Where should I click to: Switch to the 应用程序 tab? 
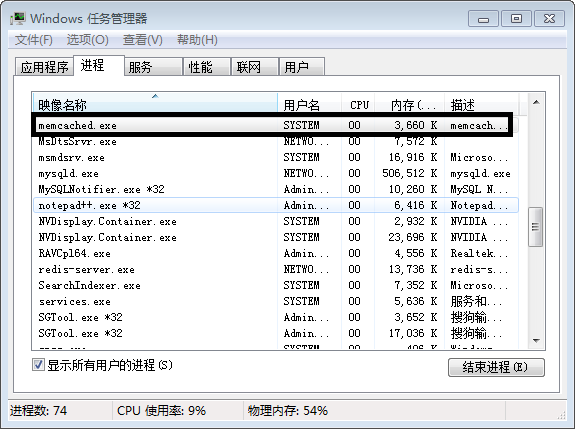[44, 67]
